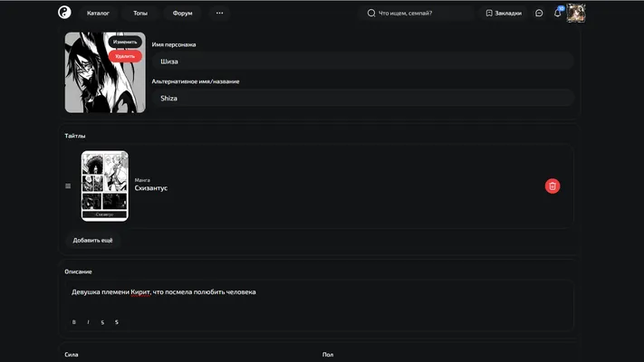Open the chat messages icon

pyautogui.click(x=539, y=14)
